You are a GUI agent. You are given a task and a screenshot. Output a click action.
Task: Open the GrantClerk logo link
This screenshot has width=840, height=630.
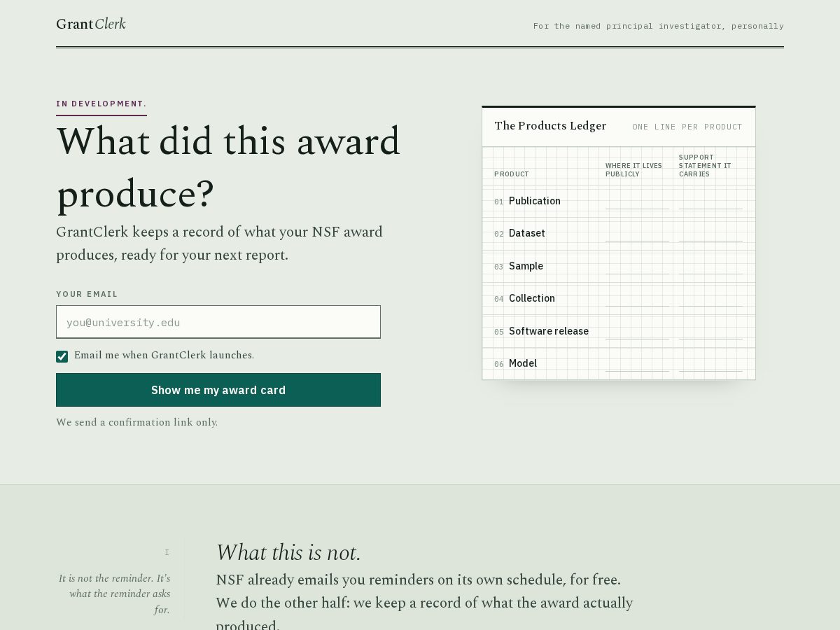point(91,24)
